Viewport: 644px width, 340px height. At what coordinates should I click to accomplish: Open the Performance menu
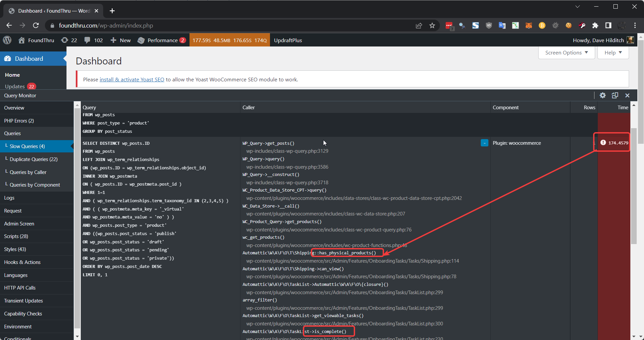coord(162,40)
